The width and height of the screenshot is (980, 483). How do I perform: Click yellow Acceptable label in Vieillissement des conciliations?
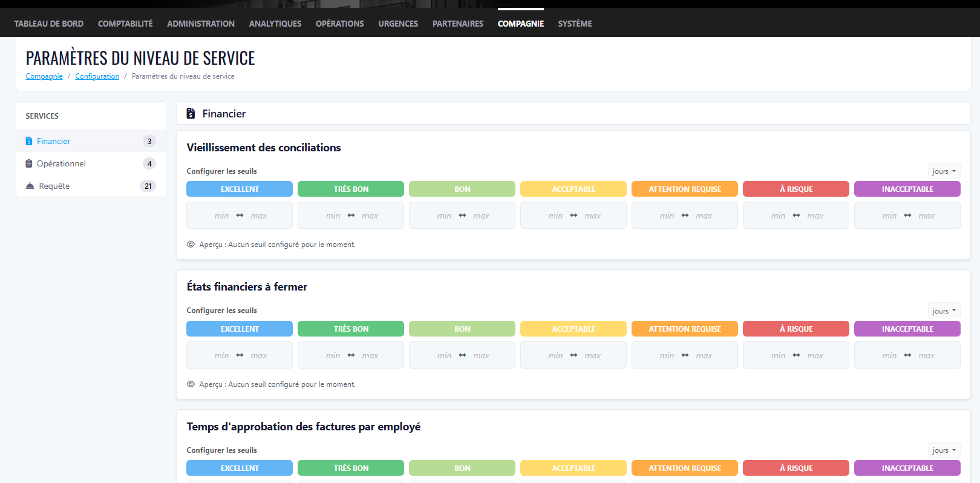coord(573,189)
